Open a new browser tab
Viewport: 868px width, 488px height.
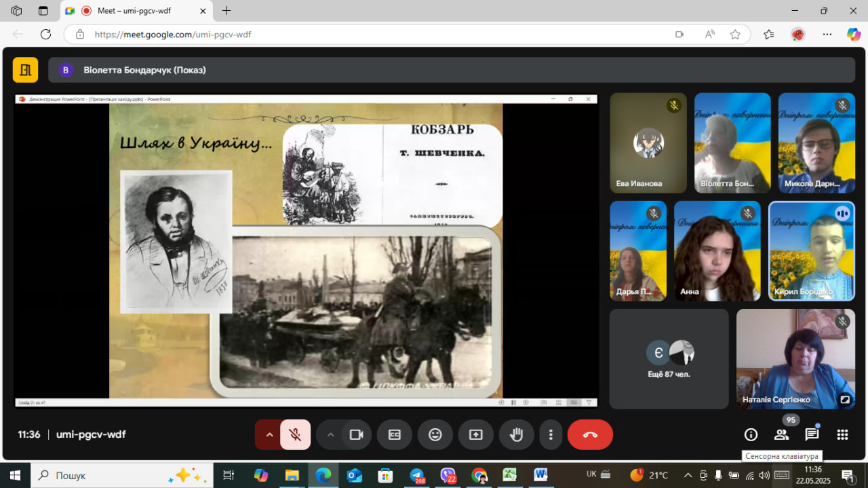(226, 11)
